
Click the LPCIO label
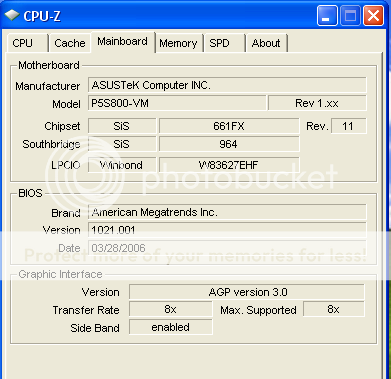65,165
